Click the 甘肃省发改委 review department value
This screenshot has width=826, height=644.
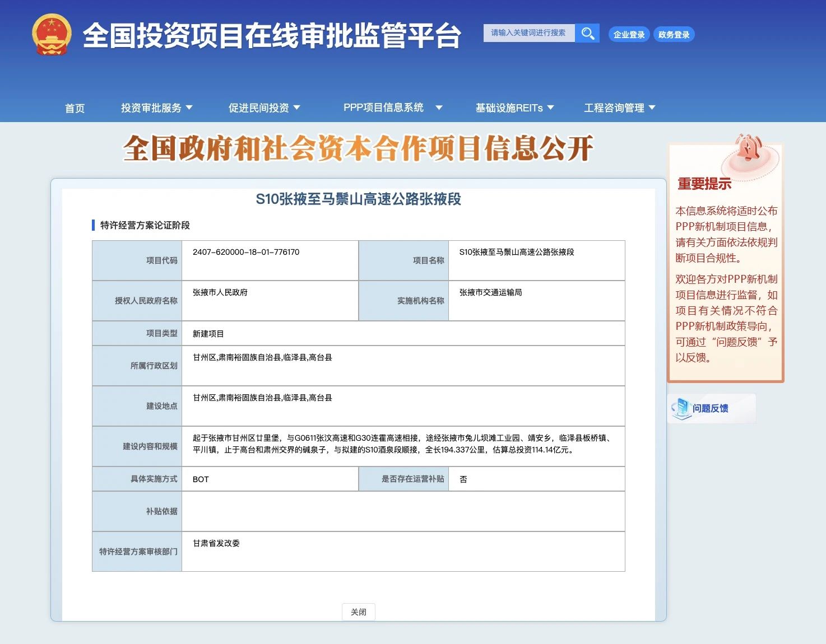tap(216, 543)
